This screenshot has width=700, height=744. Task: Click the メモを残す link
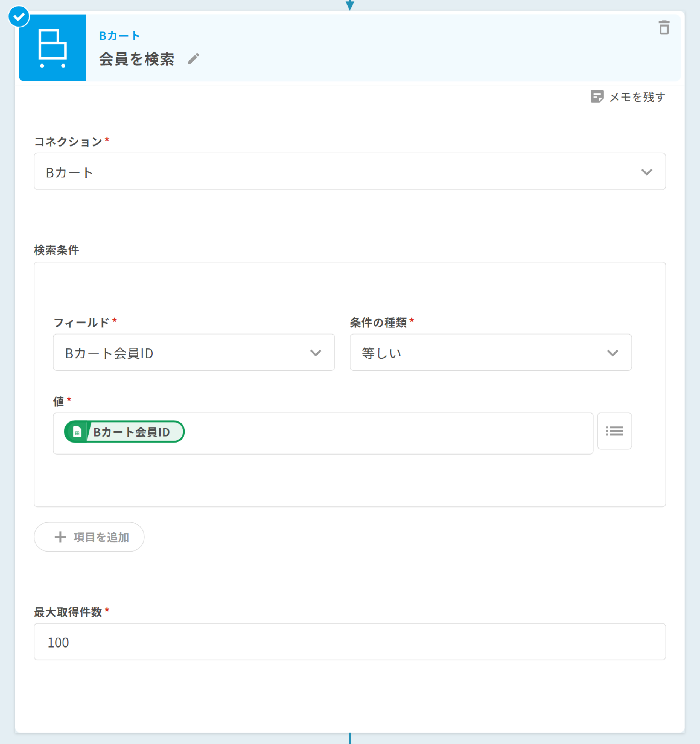(637, 97)
